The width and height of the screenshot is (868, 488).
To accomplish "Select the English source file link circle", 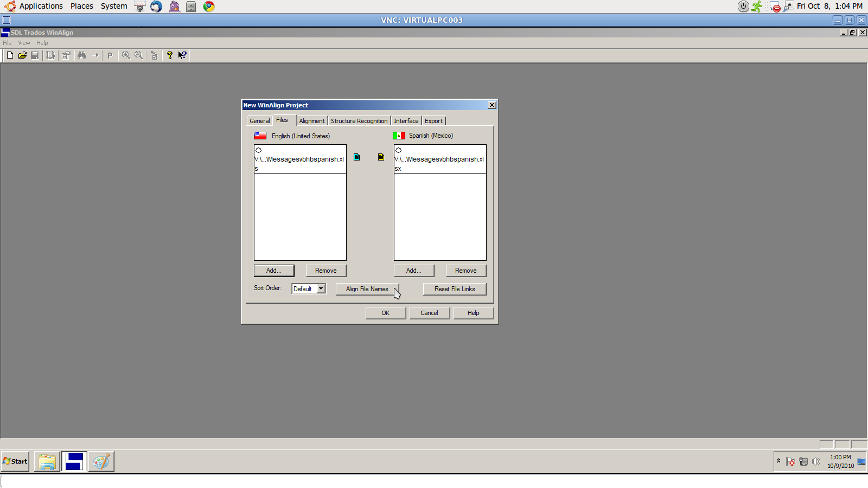I will 259,150.
